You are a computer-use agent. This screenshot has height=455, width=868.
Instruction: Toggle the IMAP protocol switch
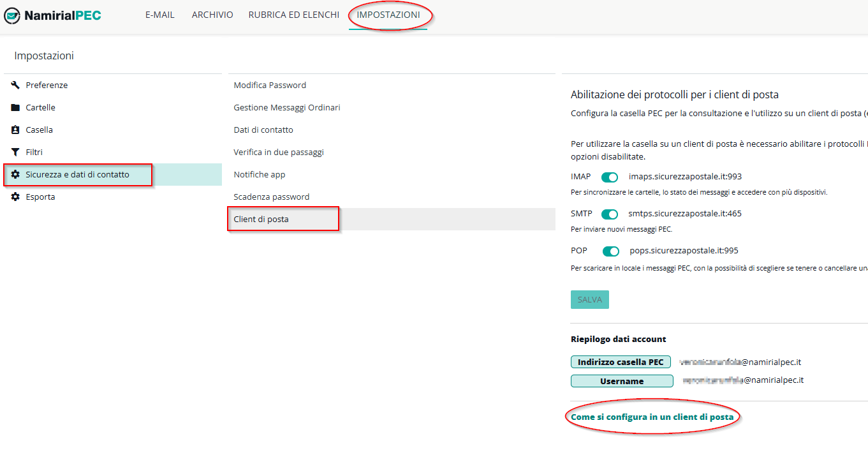[x=610, y=177]
